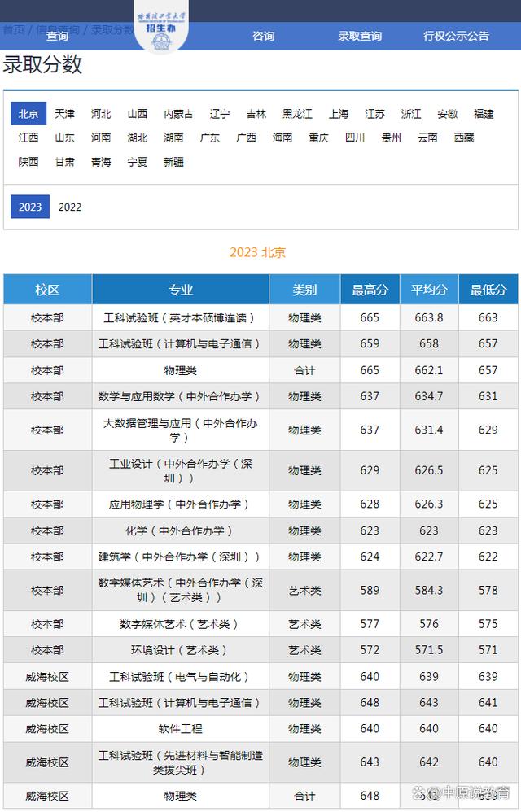Click 环境设计（艺术类）major cell
Image resolution: width=521 pixels, height=812 pixels.
pos(180,650)
